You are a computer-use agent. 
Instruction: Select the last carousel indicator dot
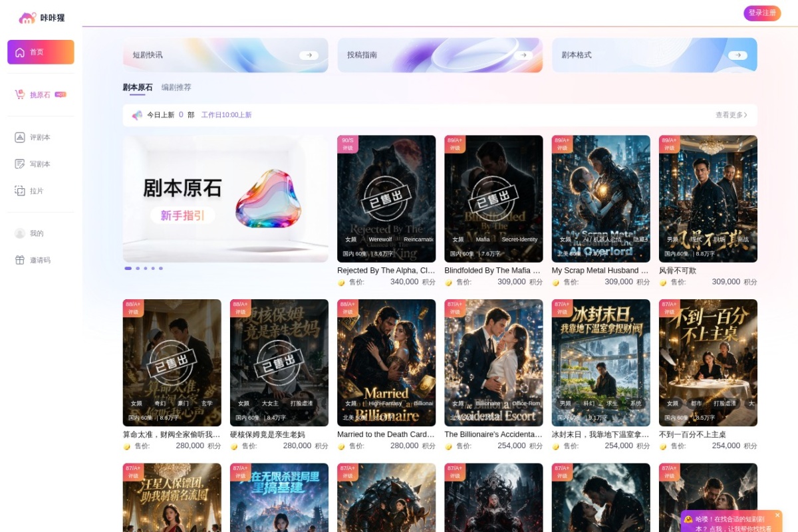click(x=161, y=268)
